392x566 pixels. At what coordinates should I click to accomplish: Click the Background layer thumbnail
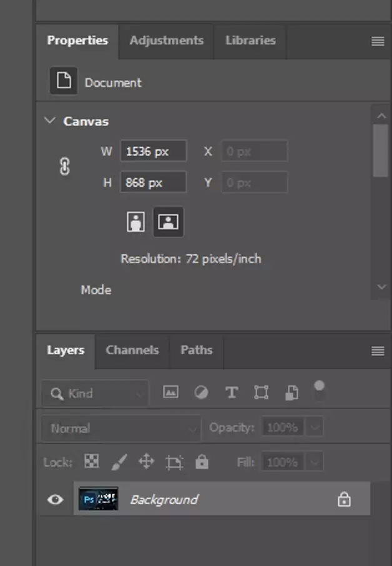point(99,499)
